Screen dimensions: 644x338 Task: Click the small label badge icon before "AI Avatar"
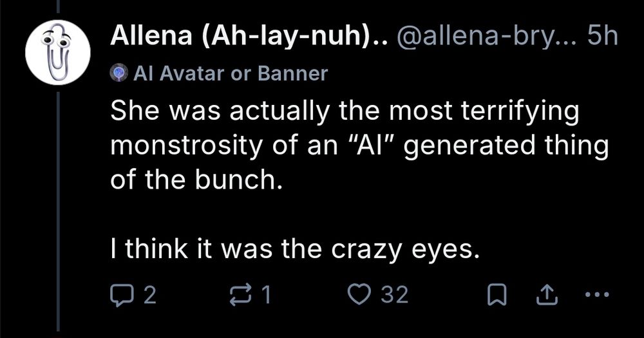117,74
